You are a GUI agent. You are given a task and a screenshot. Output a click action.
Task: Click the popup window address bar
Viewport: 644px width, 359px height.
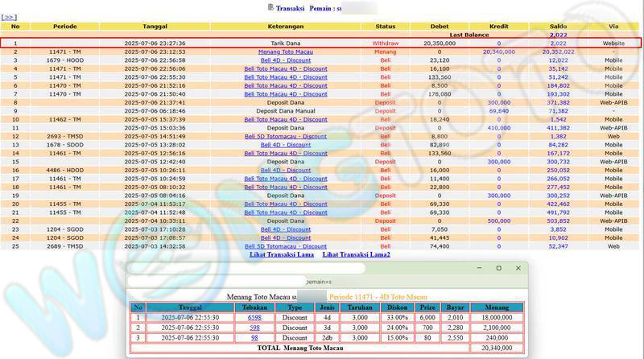coord(322,282)
